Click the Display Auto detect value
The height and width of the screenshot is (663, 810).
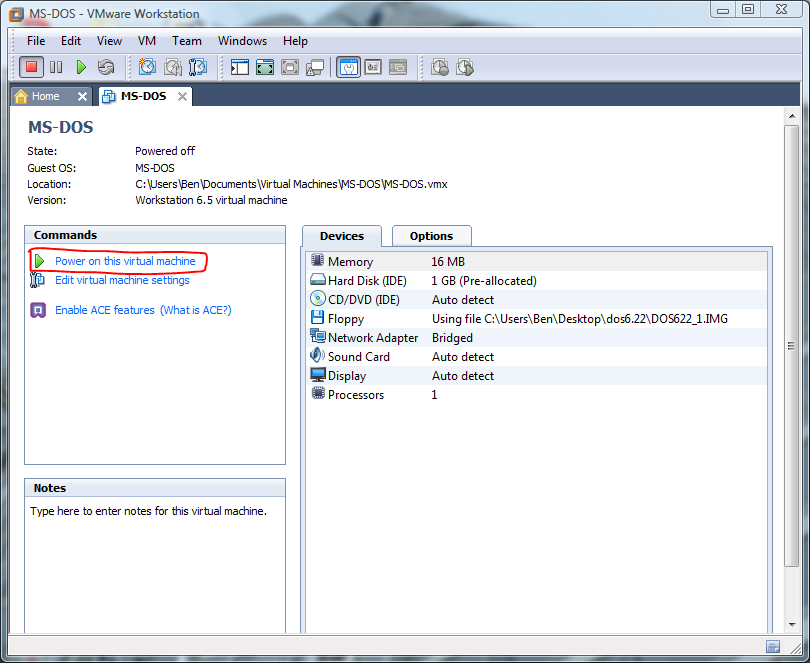pos(463,376)
